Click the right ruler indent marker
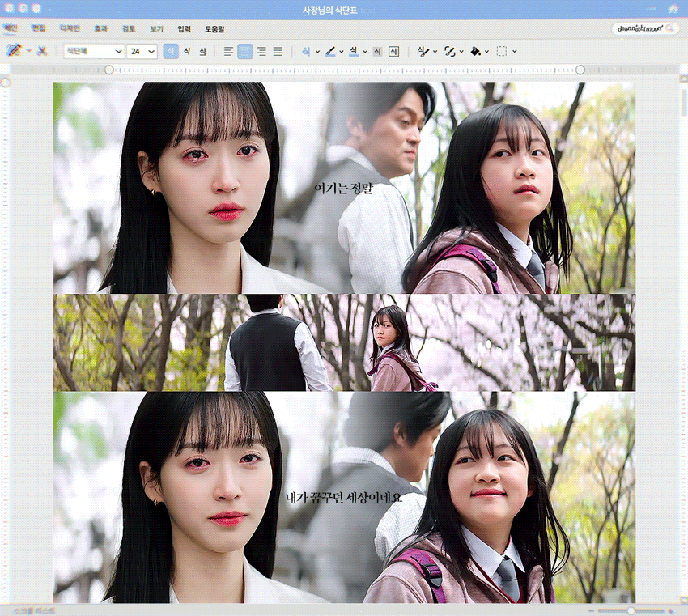The width and height of the screenshot is (688, 616). [x=580, y=70]
